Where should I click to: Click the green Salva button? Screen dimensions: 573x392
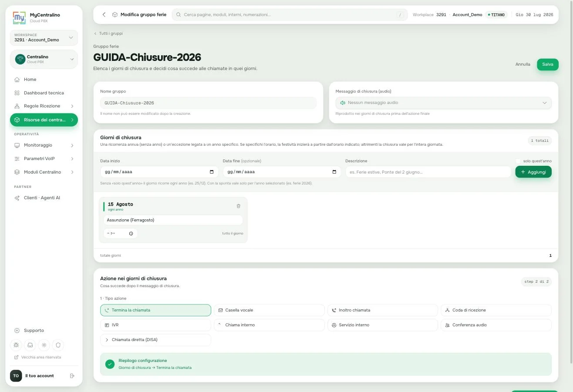pos(548,64)
